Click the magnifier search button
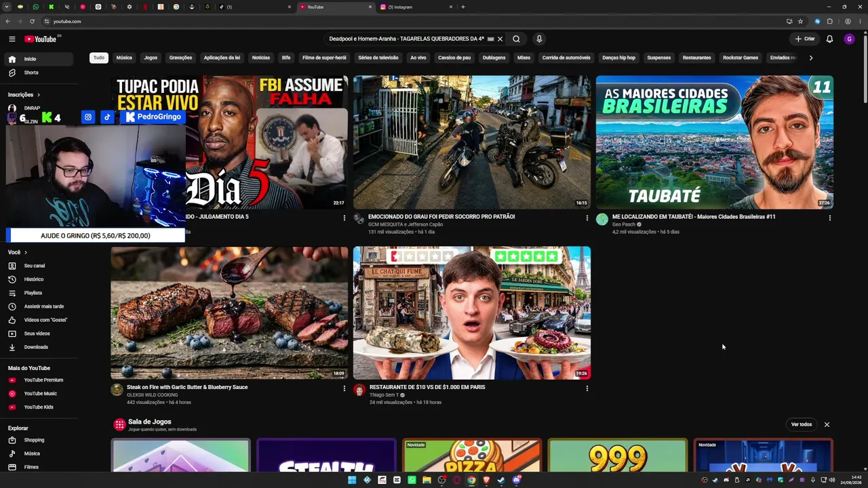This screenshot has height=488, width=868. click(516, 39)
